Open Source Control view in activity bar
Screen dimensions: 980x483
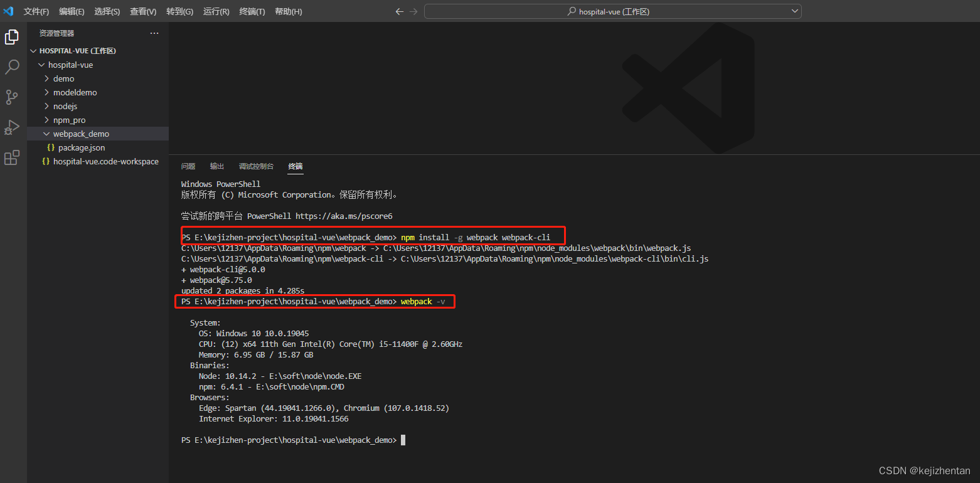12,97
